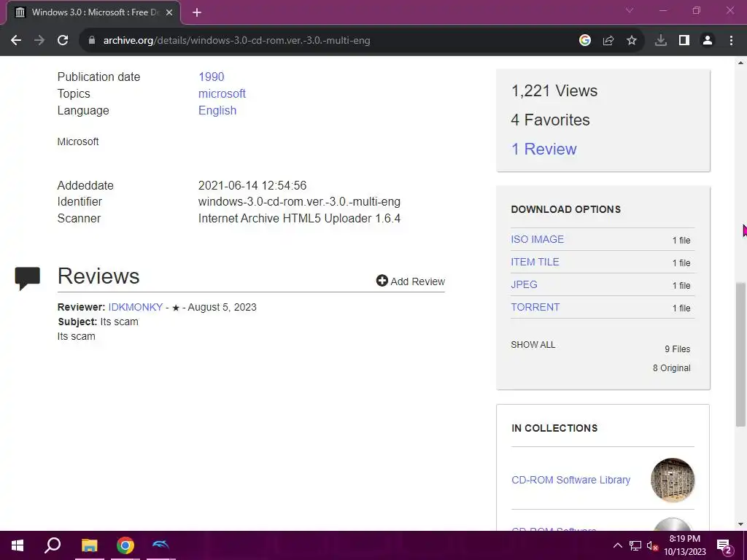The height and width of the screenshot is (560, 747).
Task: Toggle Chrome side panel
Action: click(x=684, y=41)
